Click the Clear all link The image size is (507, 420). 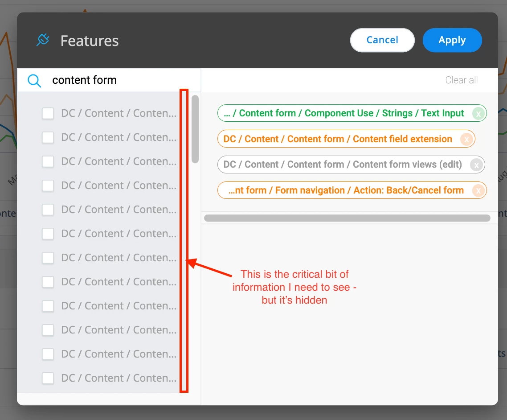point(462,80)
